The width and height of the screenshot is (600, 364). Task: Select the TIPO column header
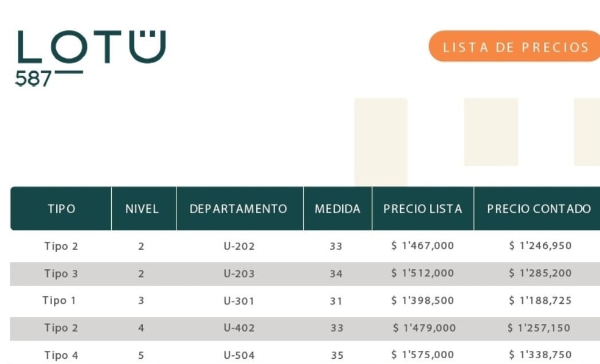click(61, 209)
